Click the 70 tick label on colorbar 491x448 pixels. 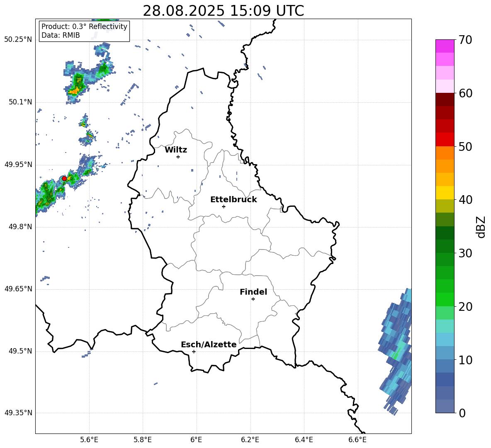click(465, 40)
